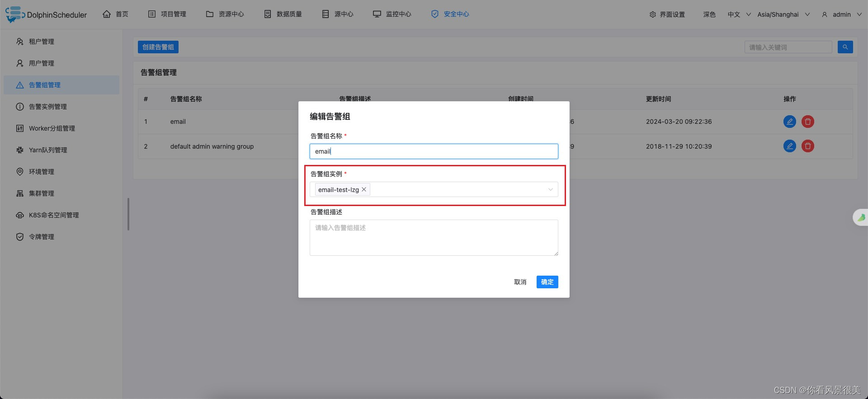Delete the default admin warning group row

[807, 146]
